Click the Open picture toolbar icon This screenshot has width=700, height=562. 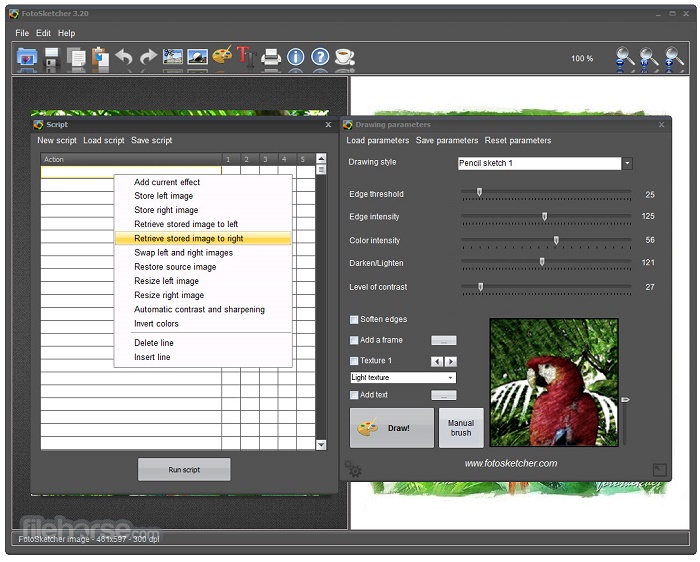tap(27, 58)
